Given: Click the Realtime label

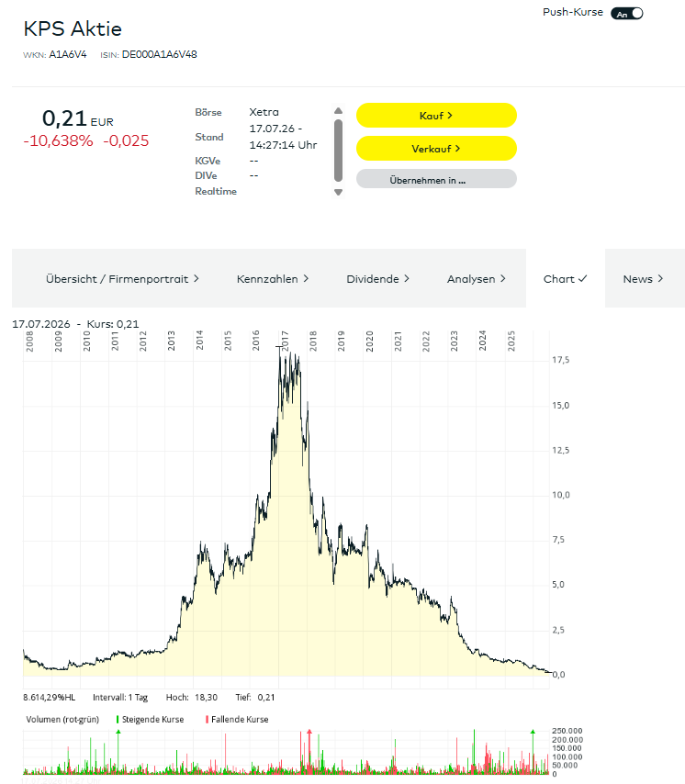Looking at the screenshot, I should point(216,192).
